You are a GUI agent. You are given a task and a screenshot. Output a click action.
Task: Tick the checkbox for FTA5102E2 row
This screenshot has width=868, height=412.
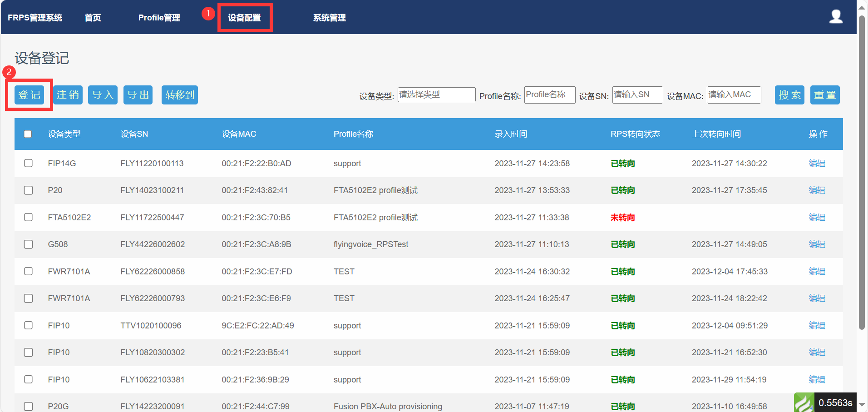point(29,217)
